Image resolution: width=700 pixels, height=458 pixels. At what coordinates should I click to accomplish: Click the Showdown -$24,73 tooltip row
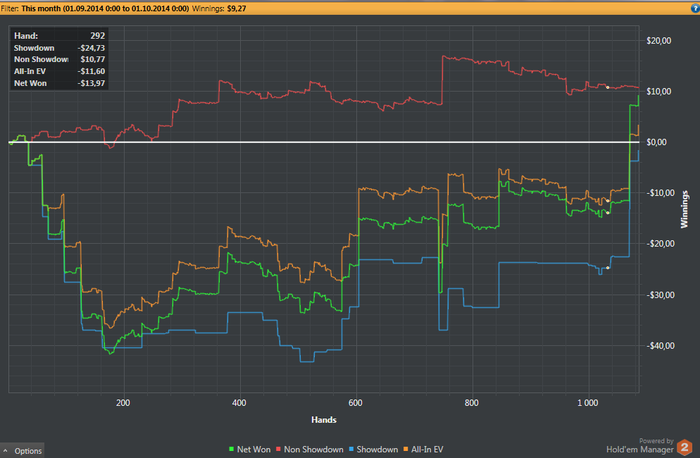tap(59, 48)
